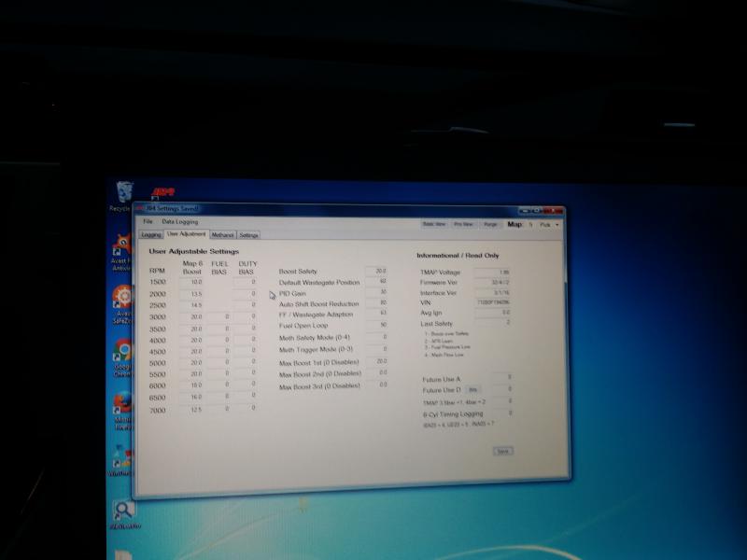Edit the 6-Cyl Timing Logging field
This screenshot has height=560, width=747.
[503, 413]
